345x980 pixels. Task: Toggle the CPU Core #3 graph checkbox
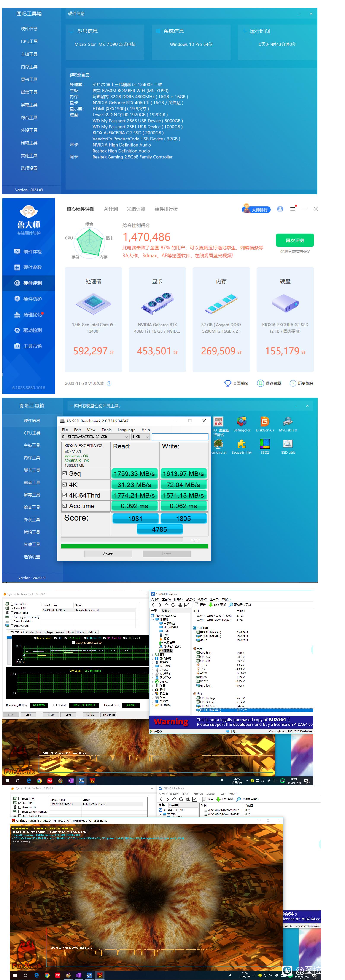coord(105,638)
